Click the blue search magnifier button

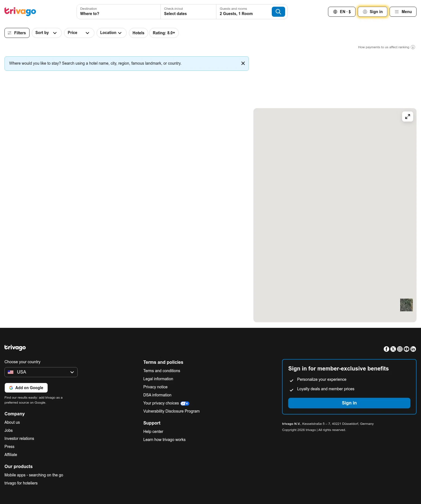(278, 12)
